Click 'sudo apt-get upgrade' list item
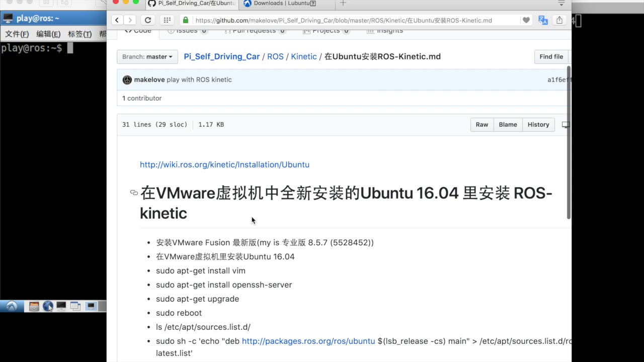 (197, 299)
